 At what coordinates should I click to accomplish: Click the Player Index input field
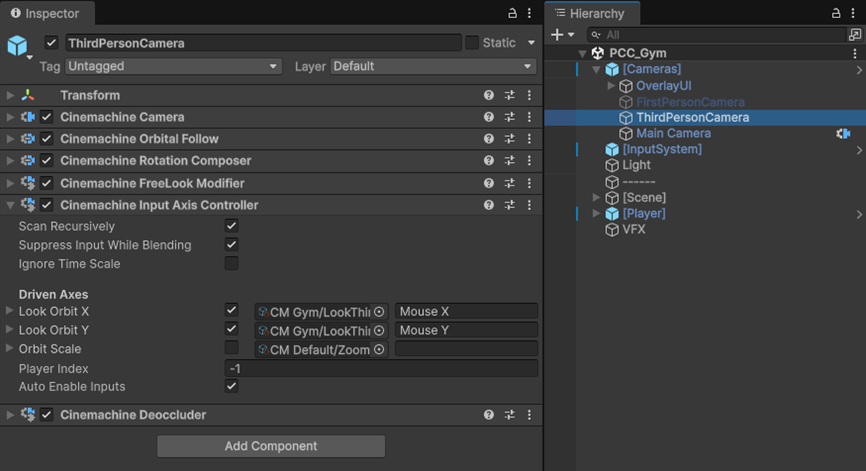(382, 368)
